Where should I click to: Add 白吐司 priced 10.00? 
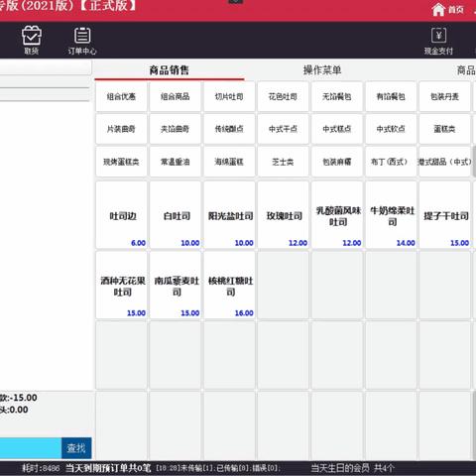[x=176, y=215]
